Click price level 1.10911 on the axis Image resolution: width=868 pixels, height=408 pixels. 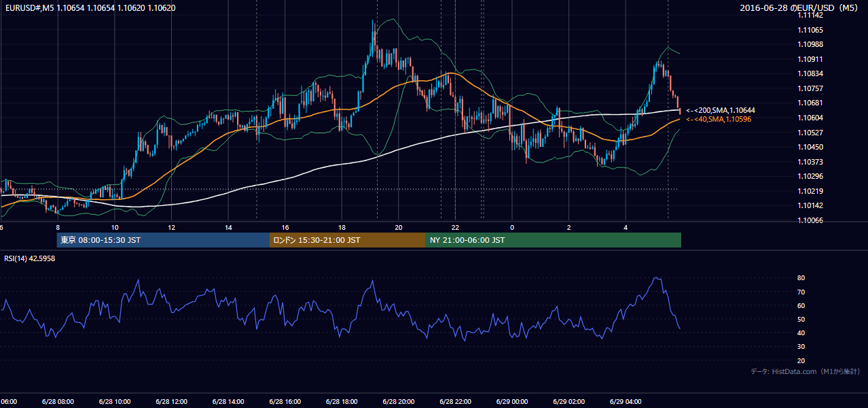(x=811, y=59)
